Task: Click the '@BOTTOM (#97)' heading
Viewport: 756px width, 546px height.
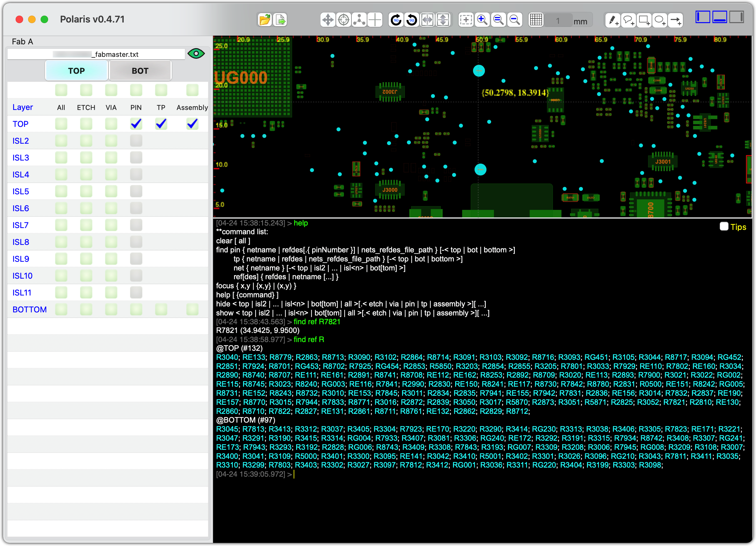Action: point(245,420)
